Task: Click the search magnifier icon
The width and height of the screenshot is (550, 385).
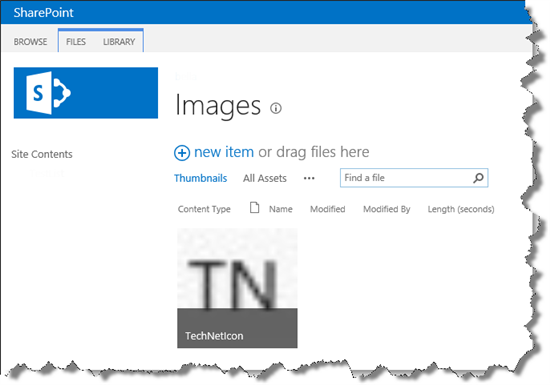Action: 478,178
